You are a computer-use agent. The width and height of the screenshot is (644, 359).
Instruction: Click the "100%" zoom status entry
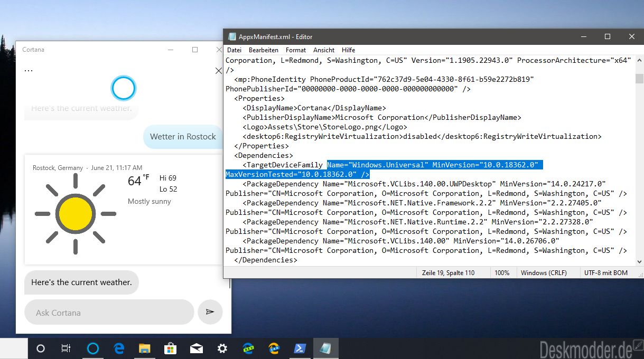pyautogui.click(x=502, y=273)
